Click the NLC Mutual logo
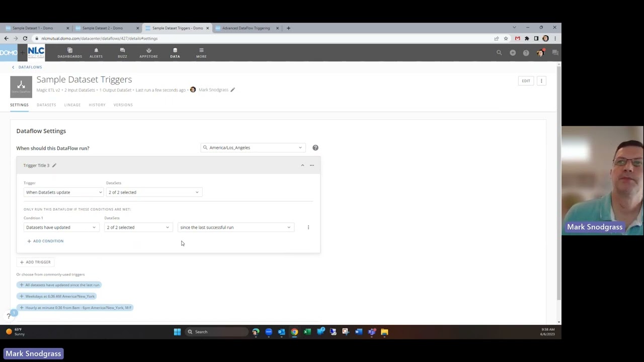Screen dimensions: 644x362 (36, 52)
